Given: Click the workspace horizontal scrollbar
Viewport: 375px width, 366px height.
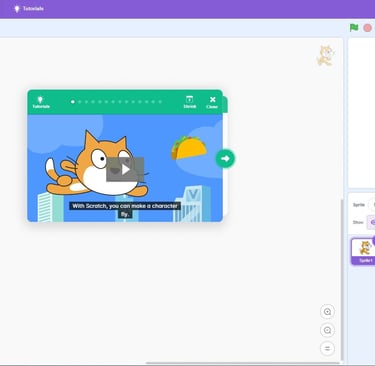Looking at the screenshot, I should [x=242, y=363].
